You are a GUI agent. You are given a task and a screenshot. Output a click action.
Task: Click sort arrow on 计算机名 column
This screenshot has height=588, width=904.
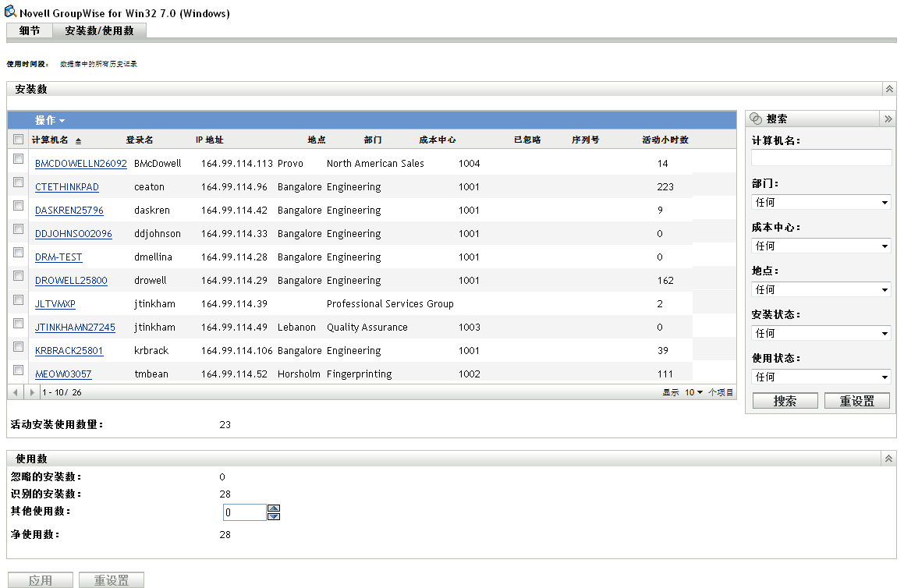[78, 140]
